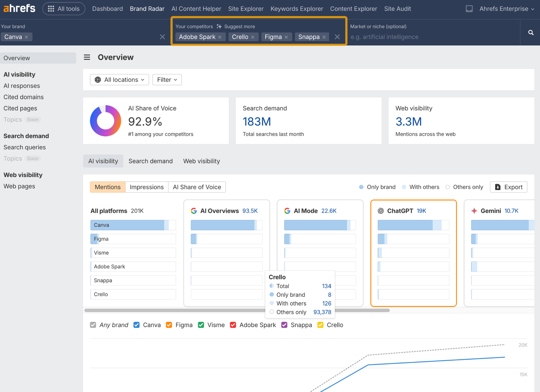Viewport: 540px width, 392px height.
Task: Click the Market or niche input field
Action: (433, 37)
